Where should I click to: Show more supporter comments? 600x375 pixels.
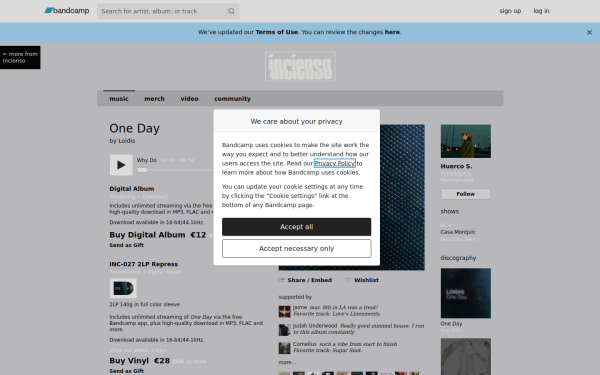pyautogui.click(x=287, y=362)
